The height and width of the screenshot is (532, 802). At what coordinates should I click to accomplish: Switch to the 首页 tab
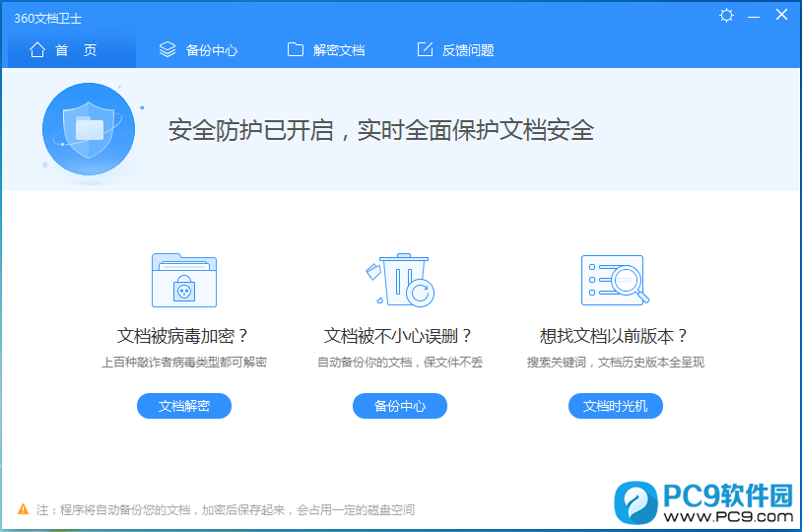(64, 50)
